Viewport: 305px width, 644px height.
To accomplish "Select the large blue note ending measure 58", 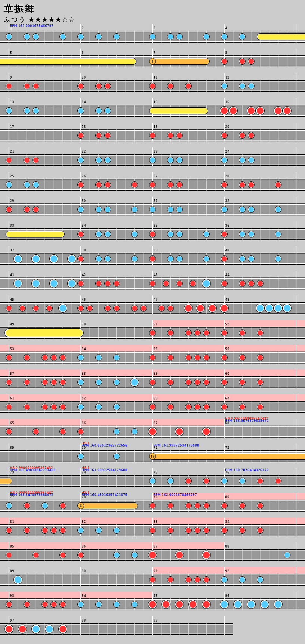I will 135,382.
